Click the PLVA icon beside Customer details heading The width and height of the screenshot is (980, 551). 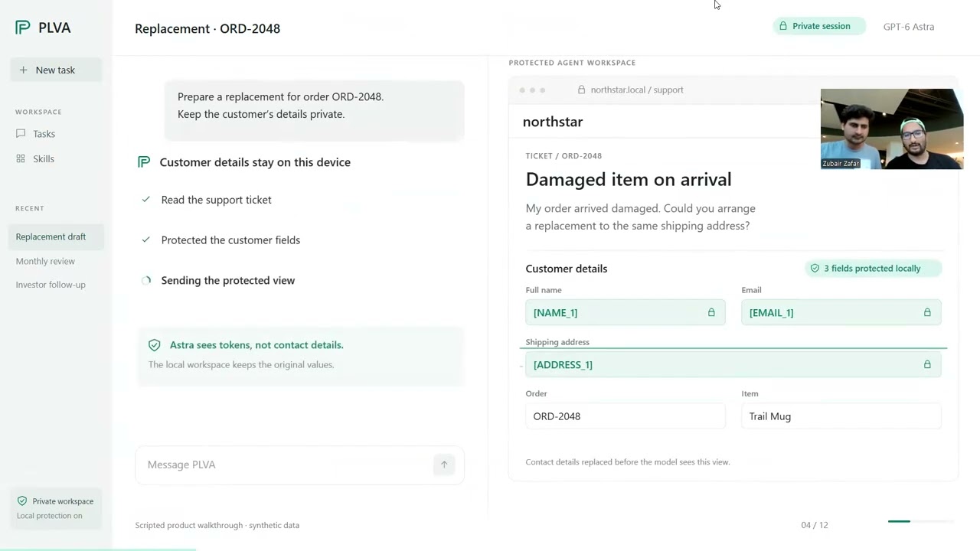(144, 162)
